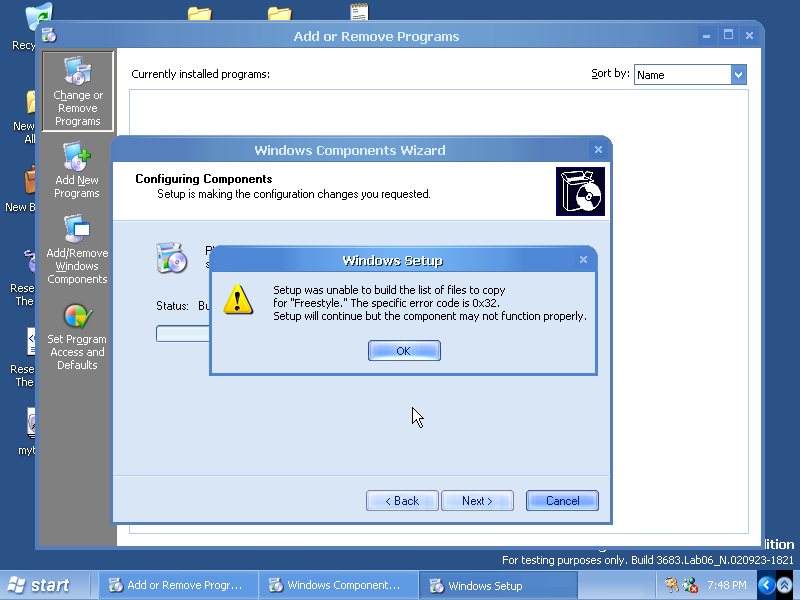Open the notepad text file on the desktop
Image resolution: width=800 pixels, height=600 pixels.
[x=359, y=12]
